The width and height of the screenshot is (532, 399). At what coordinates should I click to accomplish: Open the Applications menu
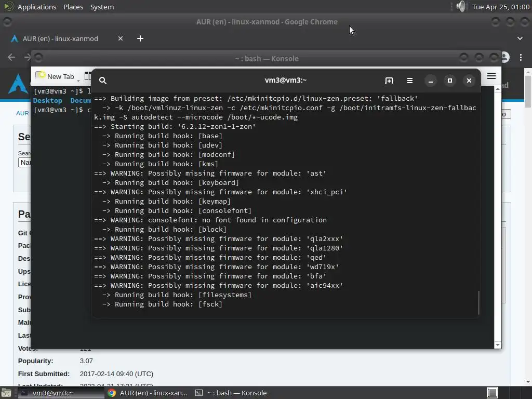(37, 7)
